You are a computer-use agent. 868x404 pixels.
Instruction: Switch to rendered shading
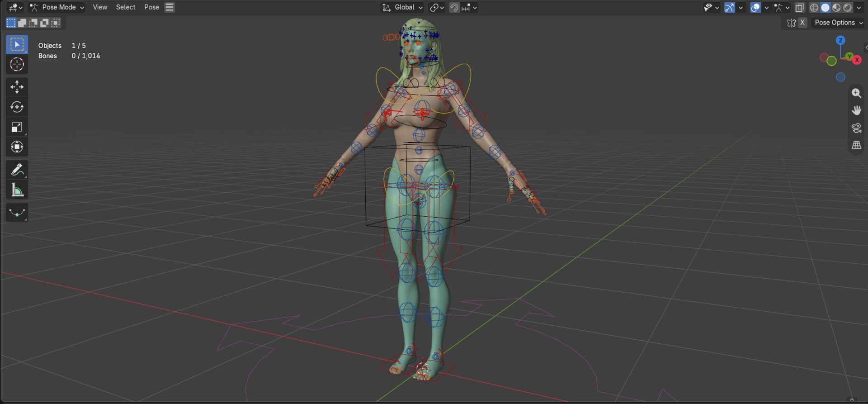(848, 7)
